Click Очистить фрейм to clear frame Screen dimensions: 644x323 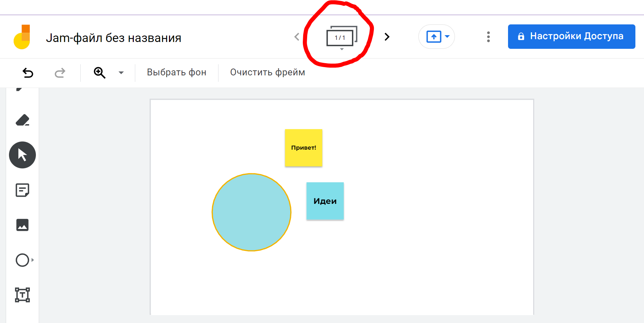[268, 72]
